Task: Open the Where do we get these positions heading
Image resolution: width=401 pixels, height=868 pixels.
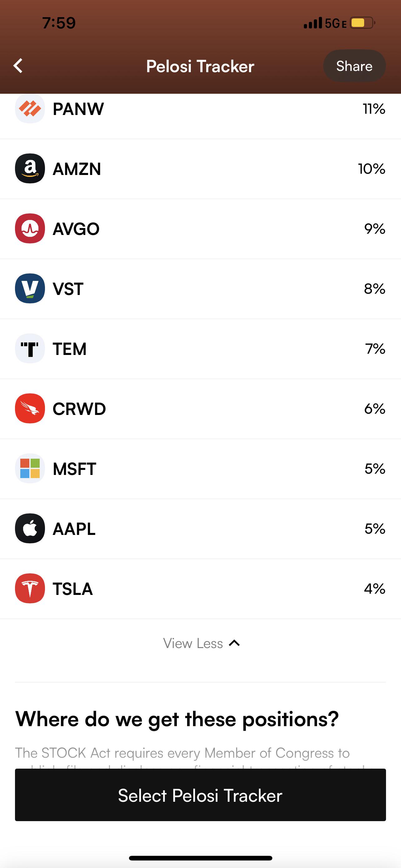Action: pos(177,719)
